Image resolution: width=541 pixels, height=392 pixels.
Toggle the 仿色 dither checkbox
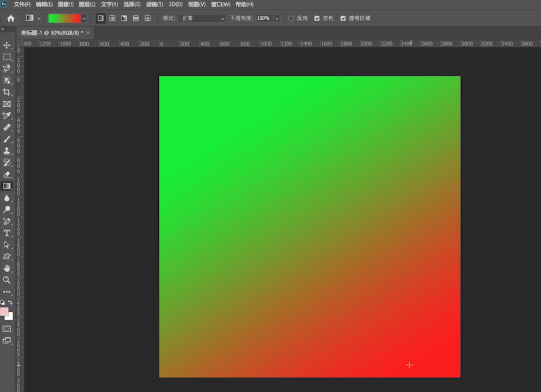317,18
